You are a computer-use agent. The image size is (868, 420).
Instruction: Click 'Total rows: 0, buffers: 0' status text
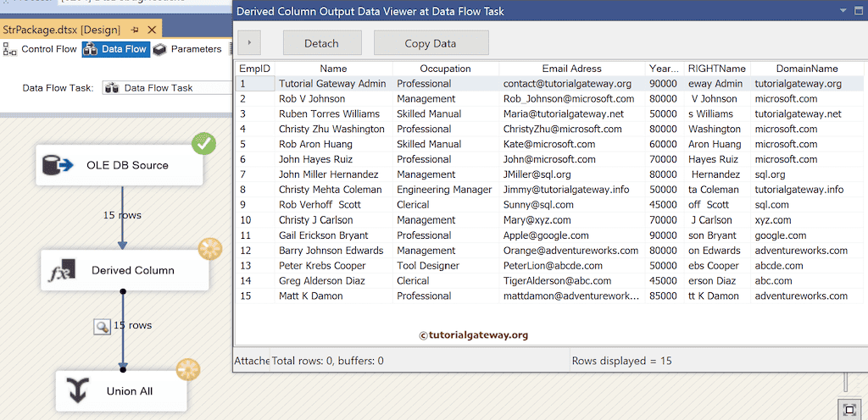click(328, 361)
